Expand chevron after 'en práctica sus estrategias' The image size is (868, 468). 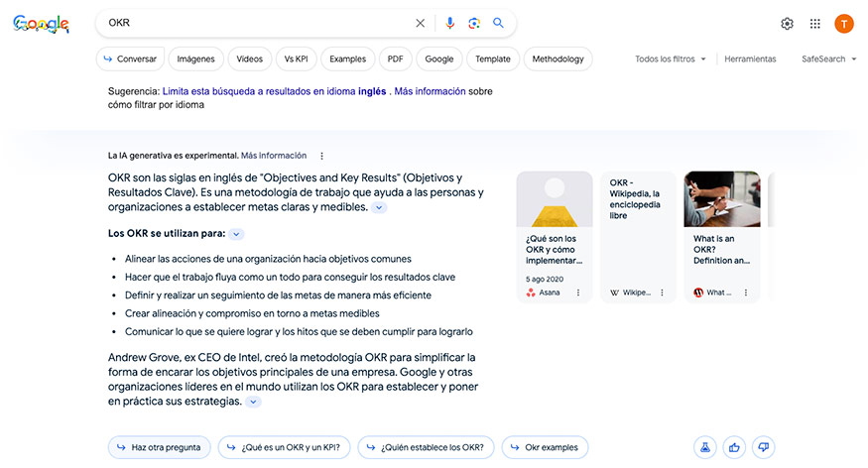(x=253, y=403)
